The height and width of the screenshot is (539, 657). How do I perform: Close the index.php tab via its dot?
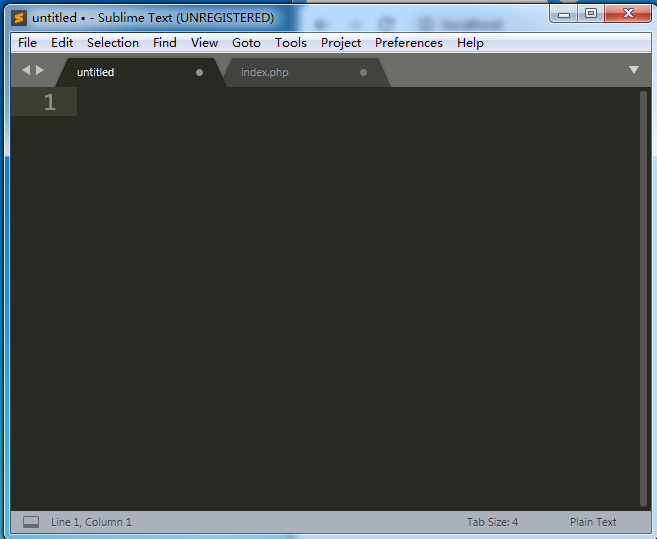tap(363, 73)
